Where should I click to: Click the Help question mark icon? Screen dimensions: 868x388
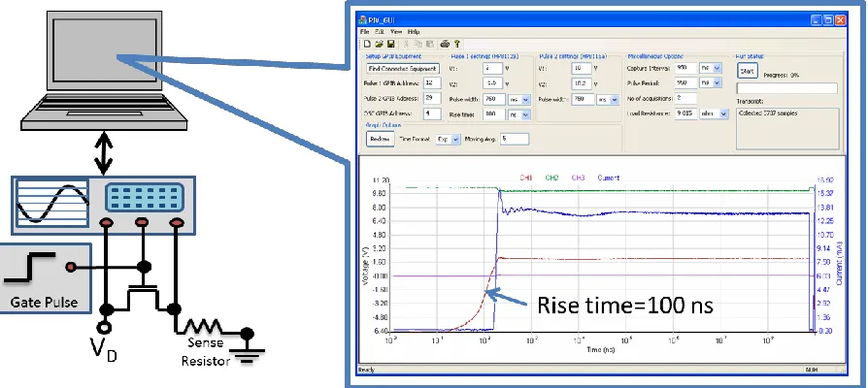457,44
